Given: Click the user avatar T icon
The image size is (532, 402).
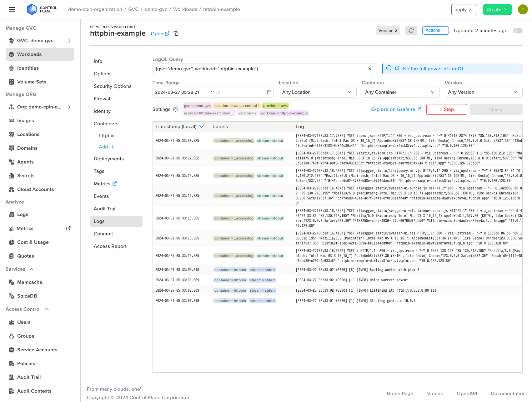Looking at the screenshot, I should tap(523, 9).
